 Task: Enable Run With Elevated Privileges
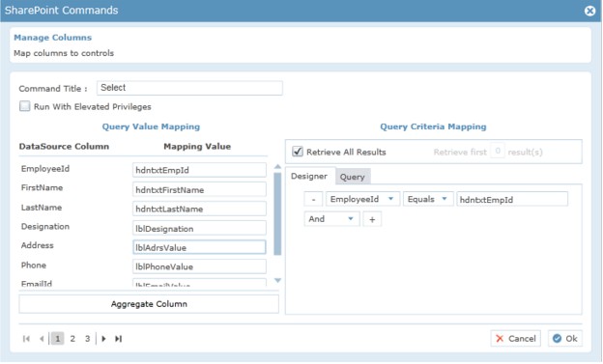[24, 106]
